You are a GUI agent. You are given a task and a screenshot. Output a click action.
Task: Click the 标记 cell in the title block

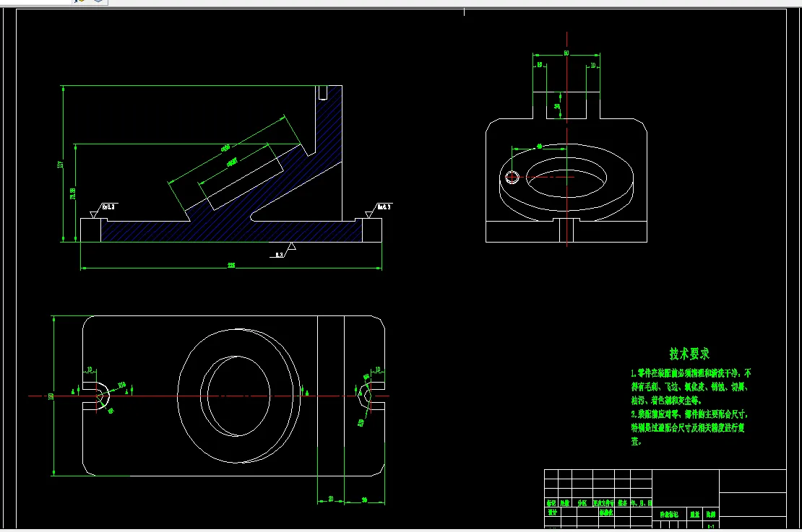click(x=551, y=503)
